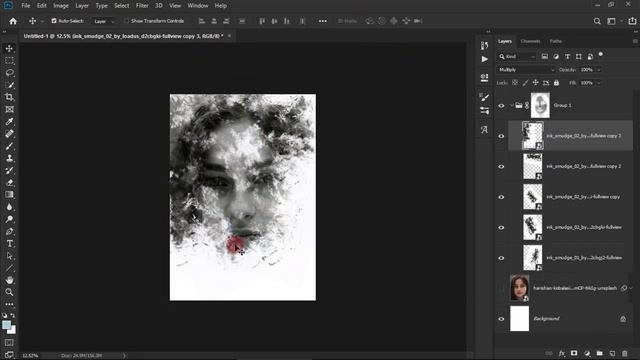The width and height of the screenshot is (640, 360).
Task: Select the Rectangular Marquee tool
Action: [9, 61]
